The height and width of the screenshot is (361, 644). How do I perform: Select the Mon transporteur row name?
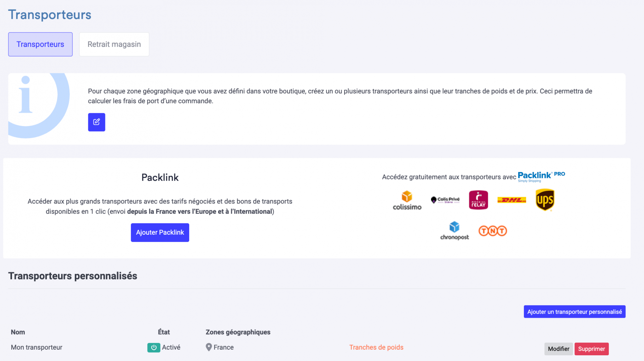tap(37, 347)
